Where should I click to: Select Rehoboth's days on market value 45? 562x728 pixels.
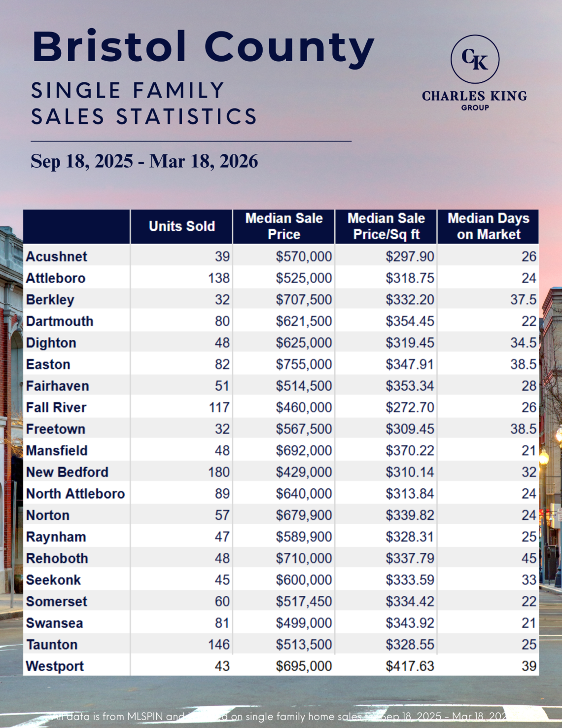click(529, 558)
